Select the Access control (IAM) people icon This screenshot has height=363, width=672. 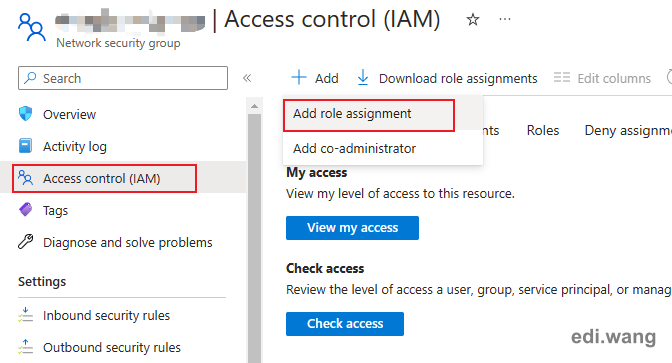pos(26,177)
